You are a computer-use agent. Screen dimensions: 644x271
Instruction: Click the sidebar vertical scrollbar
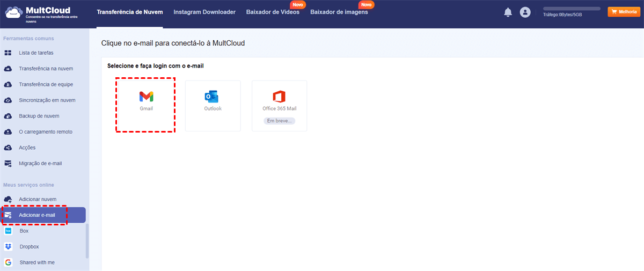[x=87, y=240]
